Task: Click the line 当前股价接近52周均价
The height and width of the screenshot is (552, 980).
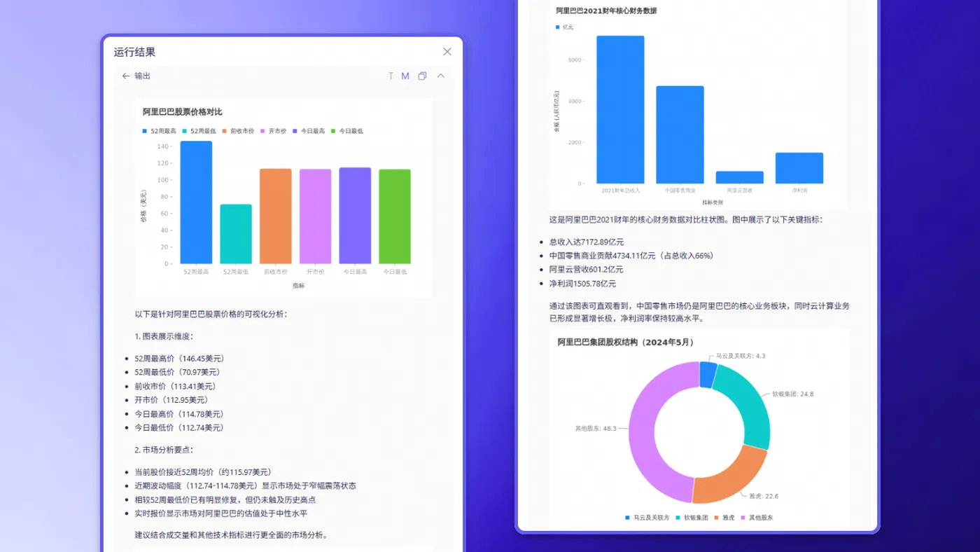Action: pos(203,472)
